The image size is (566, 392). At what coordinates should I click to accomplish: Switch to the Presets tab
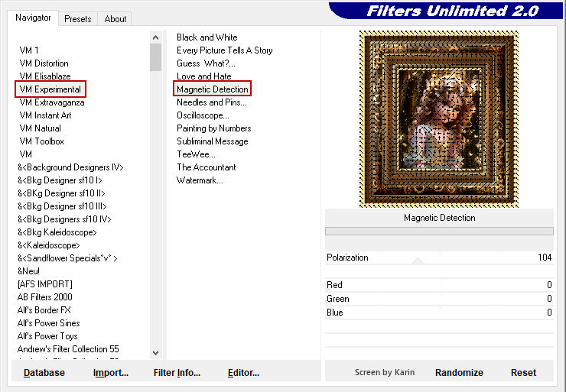(x=77, y=19)
